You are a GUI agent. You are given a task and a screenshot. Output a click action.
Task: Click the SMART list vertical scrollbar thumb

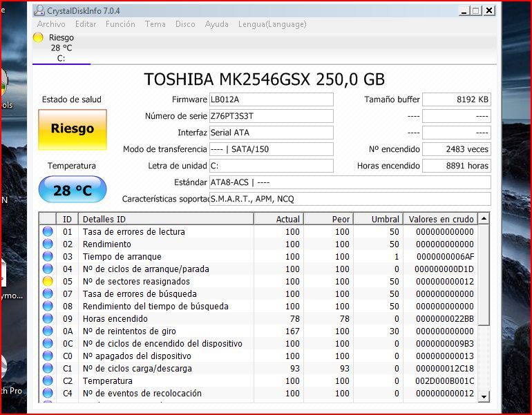click(x=484, y=275)
